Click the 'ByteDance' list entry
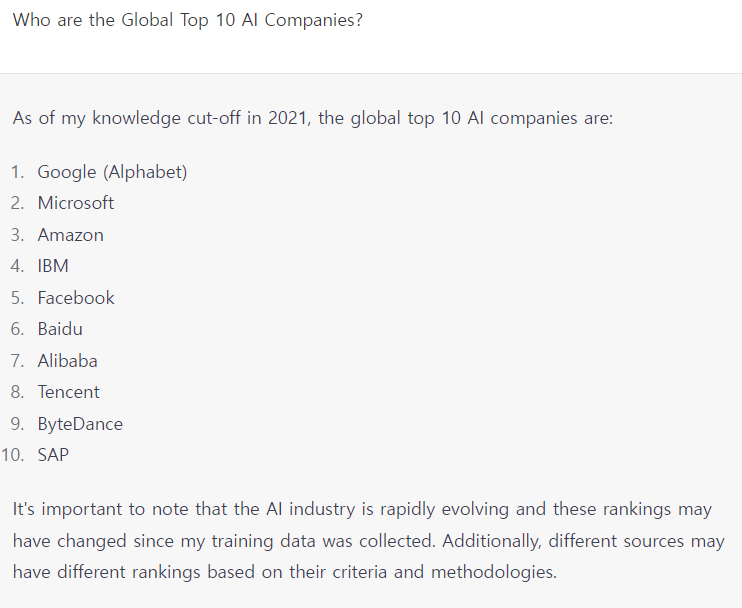The width and height of the screenshot is (742, 608). pyautogui.click(x=80, y=424)
